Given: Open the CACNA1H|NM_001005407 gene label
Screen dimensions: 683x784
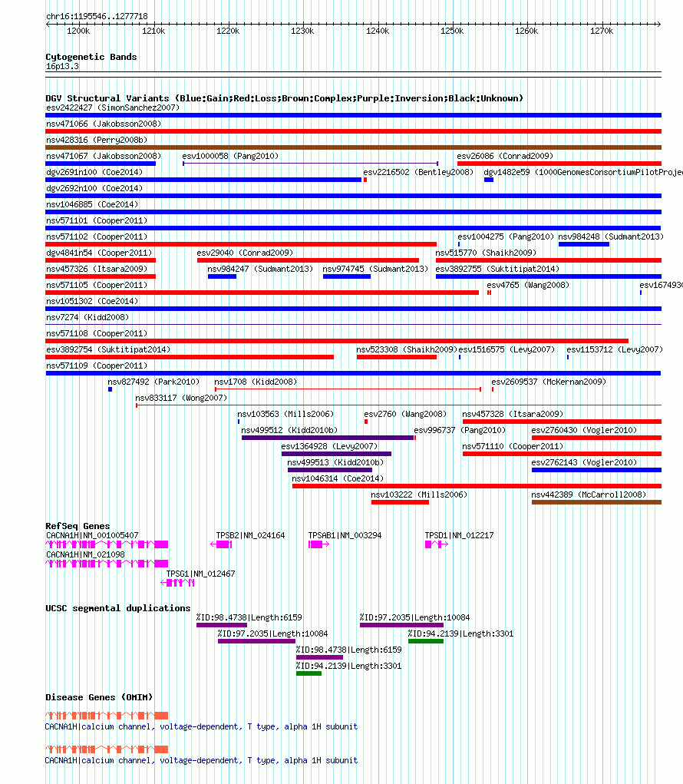Looking at the screenshot, I should [92, 535].
